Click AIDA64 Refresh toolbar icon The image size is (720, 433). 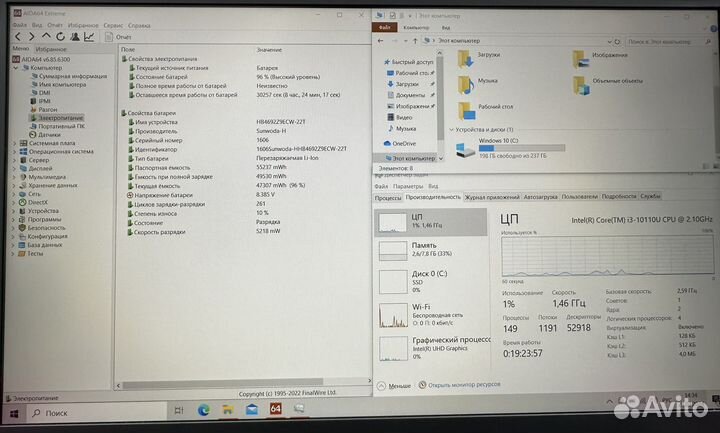click(x=60, y=36)
